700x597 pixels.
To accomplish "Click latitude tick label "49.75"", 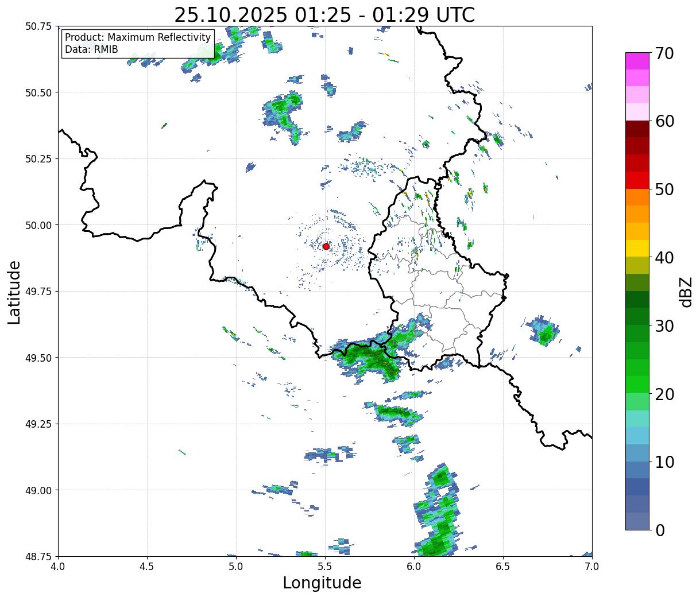I will (38, 292).
